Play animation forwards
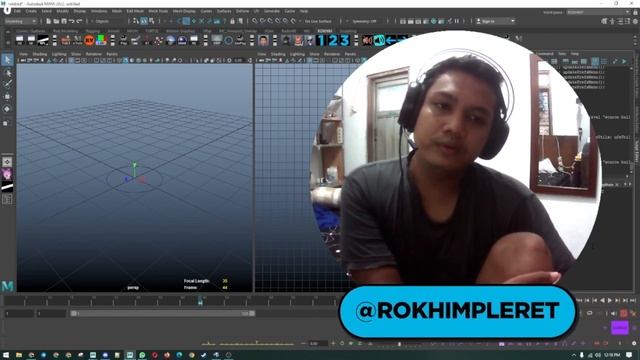This screenshot has width=640, height=360. (610, 300)
